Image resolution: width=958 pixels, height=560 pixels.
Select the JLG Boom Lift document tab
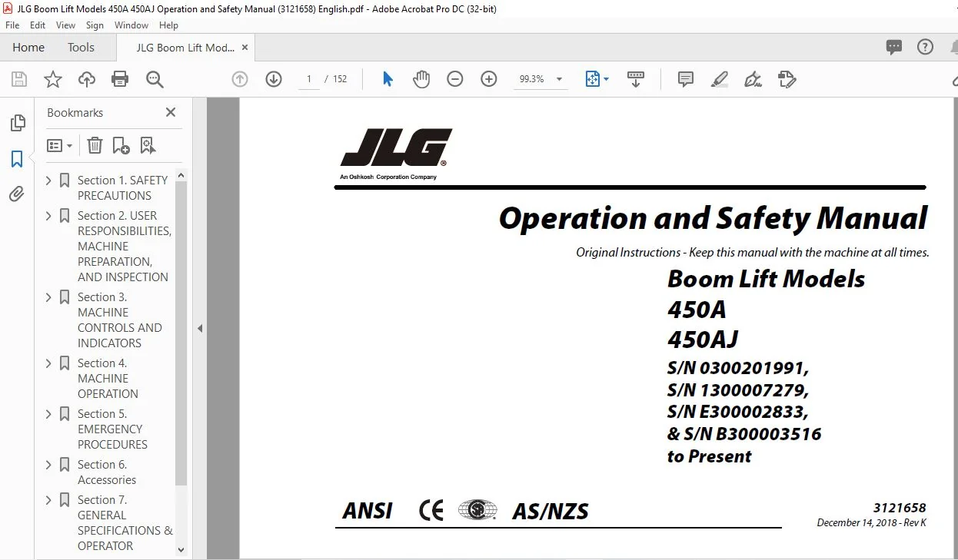tap(185, 48)
